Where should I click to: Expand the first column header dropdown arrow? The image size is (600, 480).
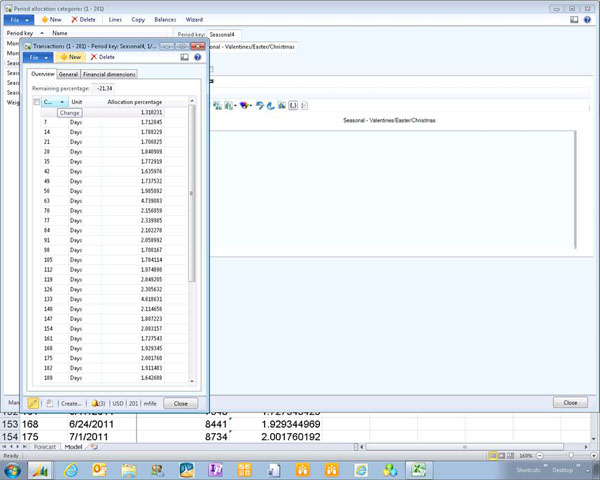(62, 102)
